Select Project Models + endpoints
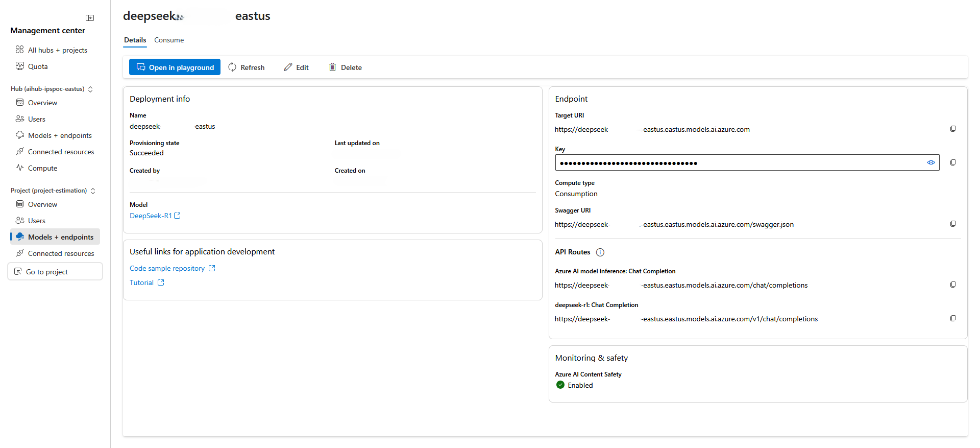980x448 pixels. [x=55, y=237]
